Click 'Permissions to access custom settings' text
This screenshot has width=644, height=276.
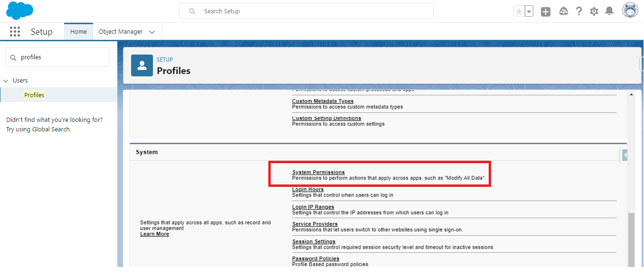pos(338,124)
